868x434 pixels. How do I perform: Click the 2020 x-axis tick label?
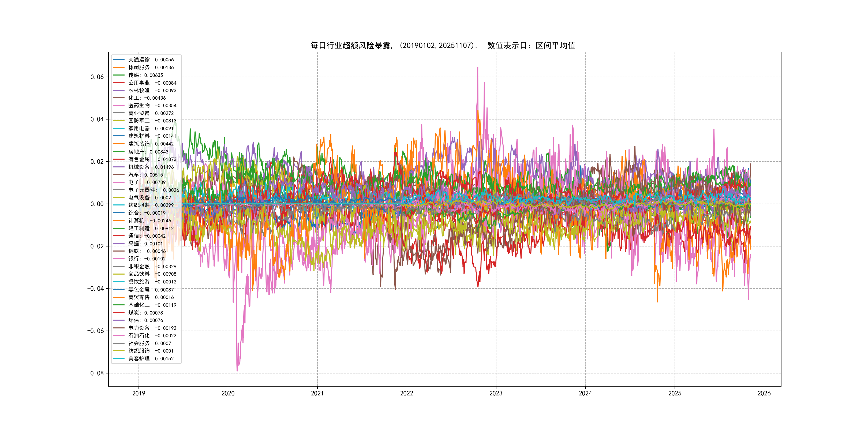pyautogui.click(x=228, y=393)
